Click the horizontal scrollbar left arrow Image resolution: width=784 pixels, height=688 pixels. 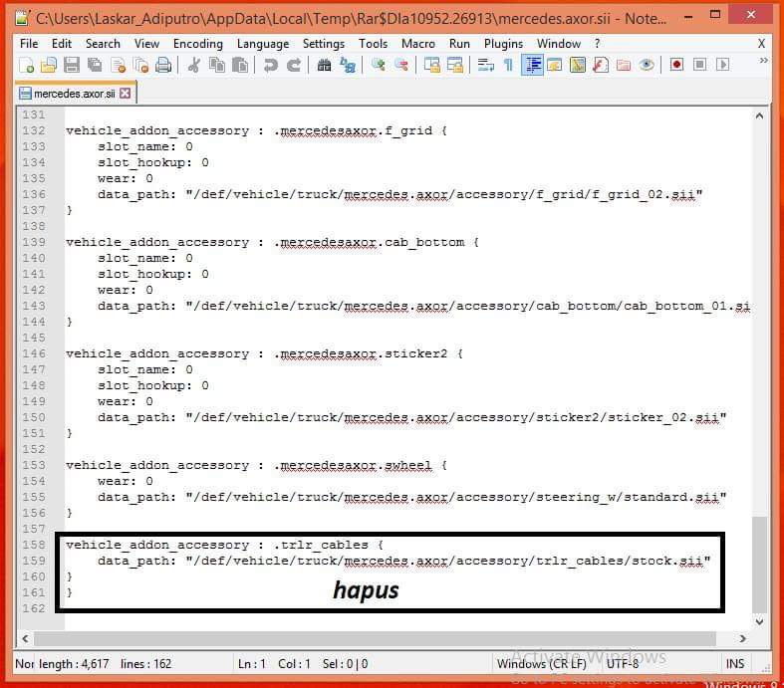point(25,638)
